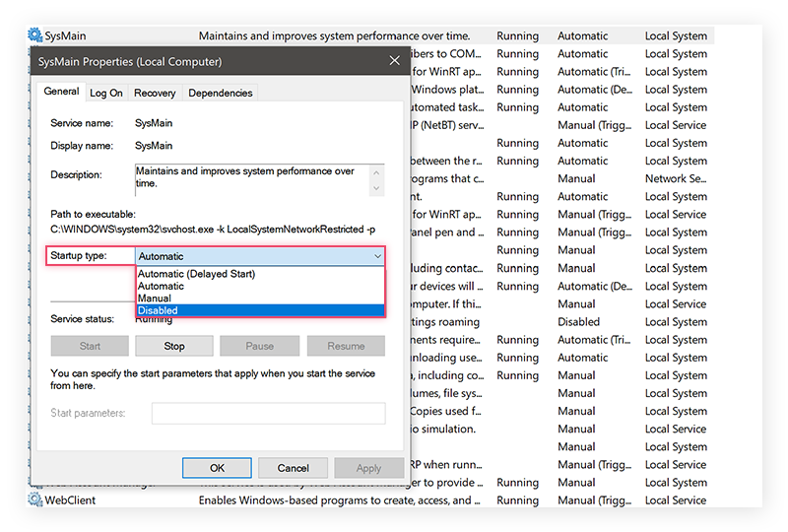The image size is (788, 532).
Task: Choose Automatic (Delayed Start) option
Action: pyautogui.click(x=196, y=274)
